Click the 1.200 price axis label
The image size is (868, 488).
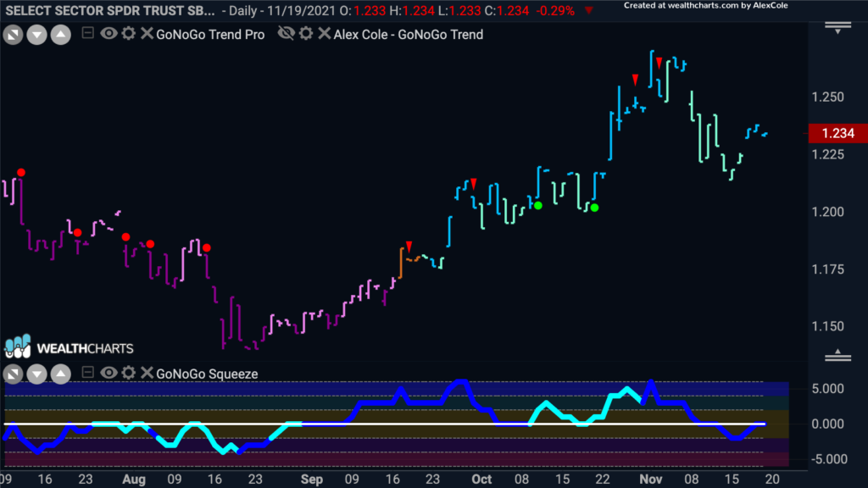(x=827, y=212)
